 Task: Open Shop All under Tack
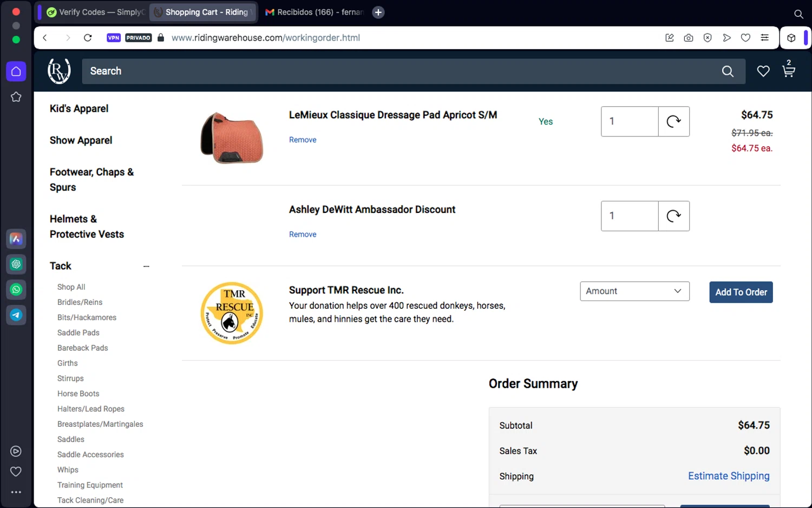coord(71,287)
